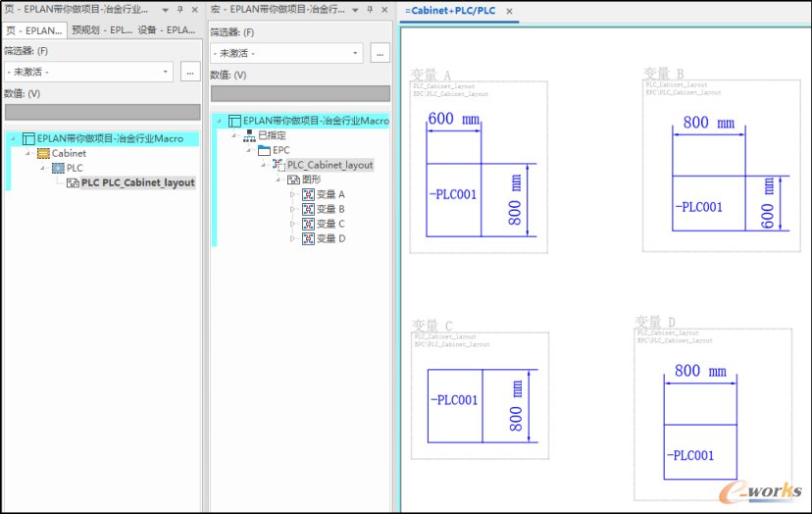Click the vertical 600 mm dimension in 变量 B
Screen dimensions: 812x514
click(x=769, y=203)
